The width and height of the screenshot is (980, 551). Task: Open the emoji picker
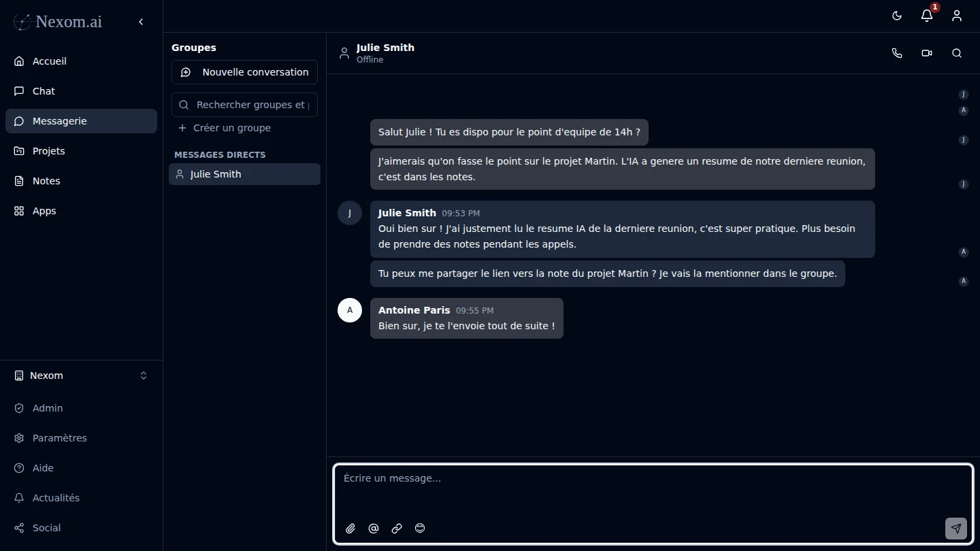(420, 529)
